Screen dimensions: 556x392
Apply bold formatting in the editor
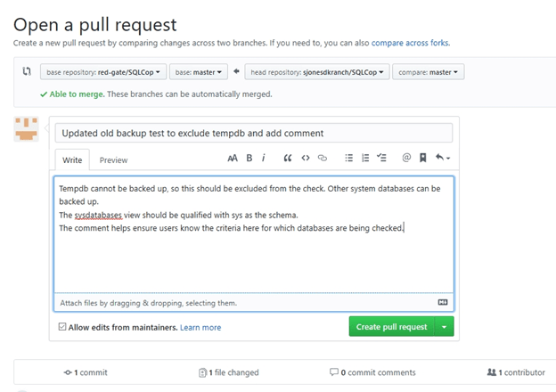click(249, 158)
